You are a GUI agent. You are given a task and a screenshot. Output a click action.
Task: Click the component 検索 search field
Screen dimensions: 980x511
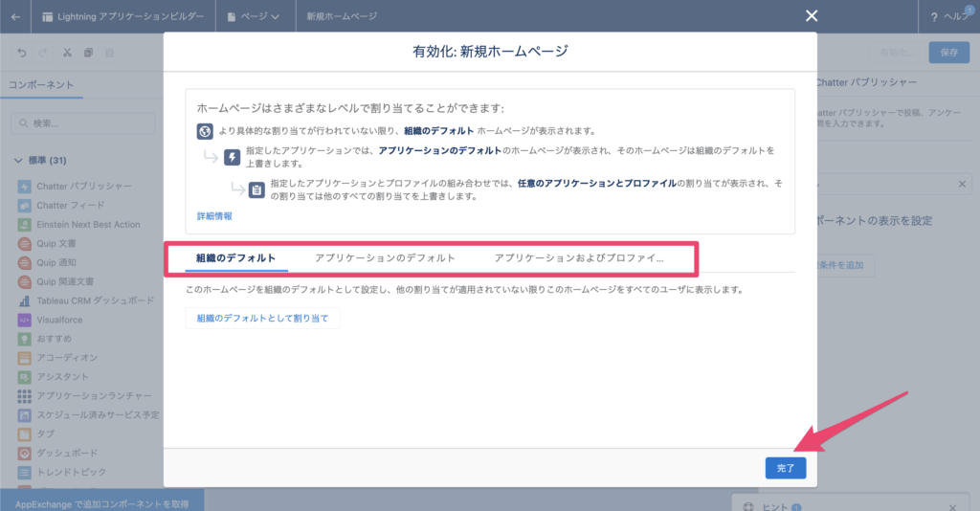84,123
